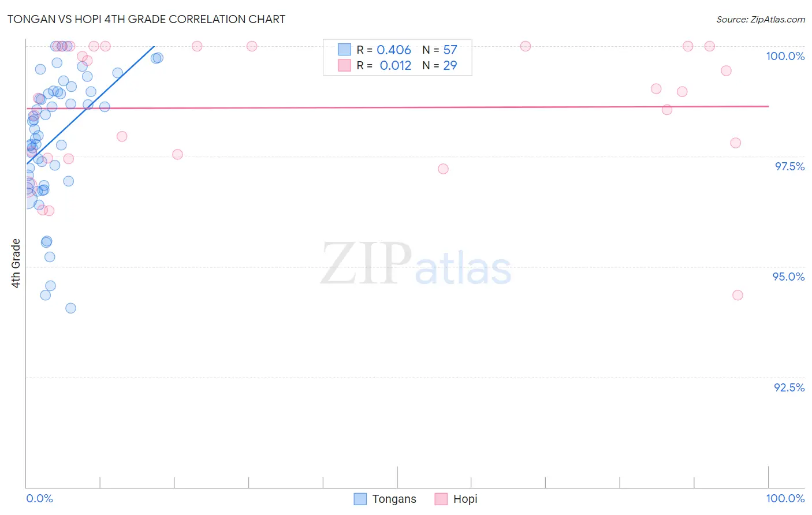The image size is (812, 515).
Task: Click the ZIPatlas watermark logo
Action: click(x=416, y=264)
